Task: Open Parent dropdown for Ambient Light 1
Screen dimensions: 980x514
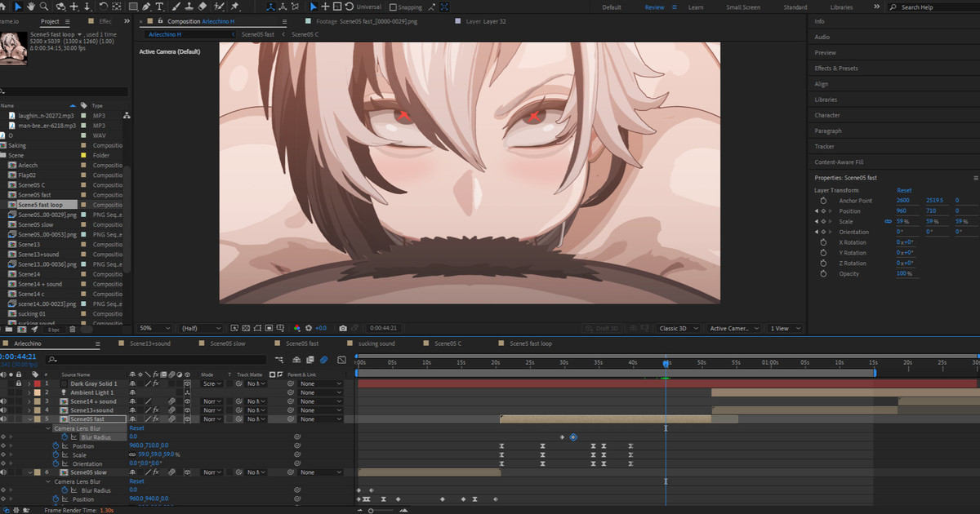Action: click(320, 392)
